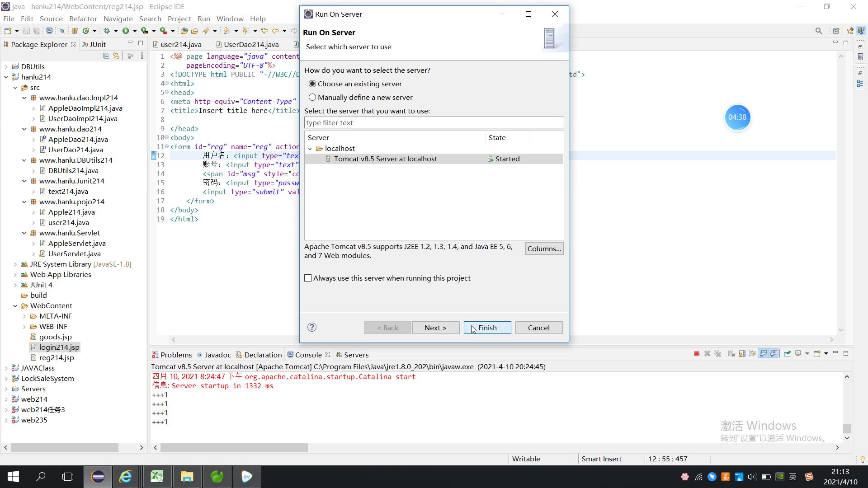Collapse the src folder node

[15, 87]
